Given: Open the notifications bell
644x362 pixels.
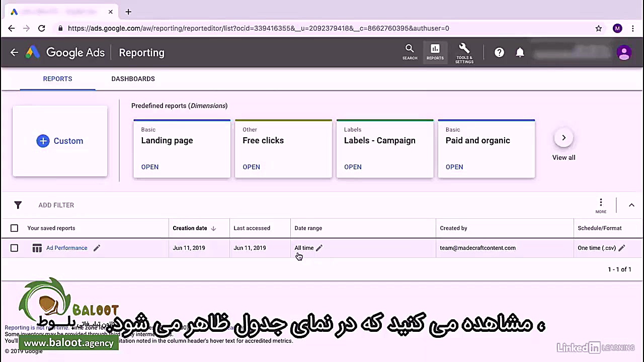Looking at the screenshot, I should 520,52.
